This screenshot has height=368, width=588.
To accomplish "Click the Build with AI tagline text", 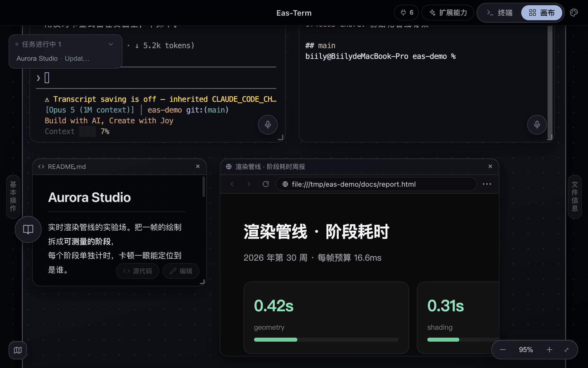I will click(x=109, y=121).
